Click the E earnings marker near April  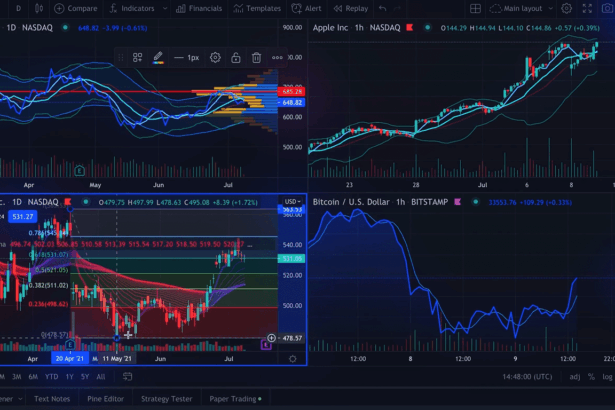coord(70,345)
